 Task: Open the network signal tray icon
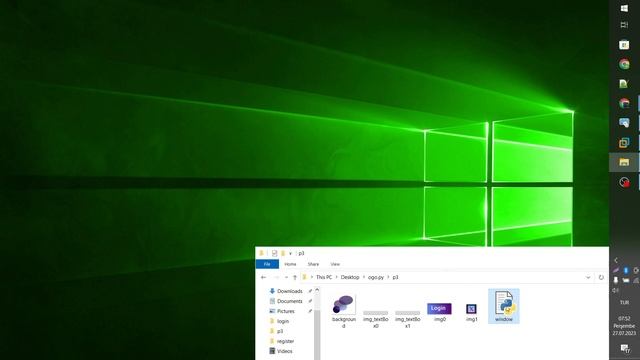tap(636, 280)
